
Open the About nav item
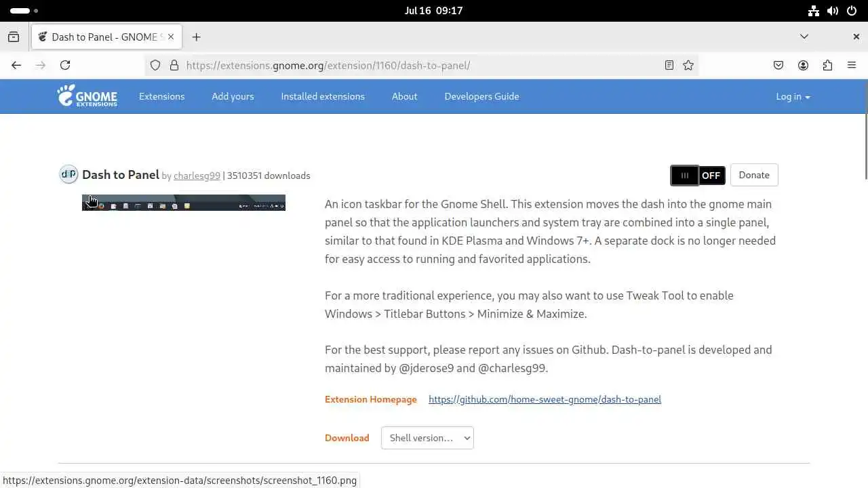(x=404, y=96)
